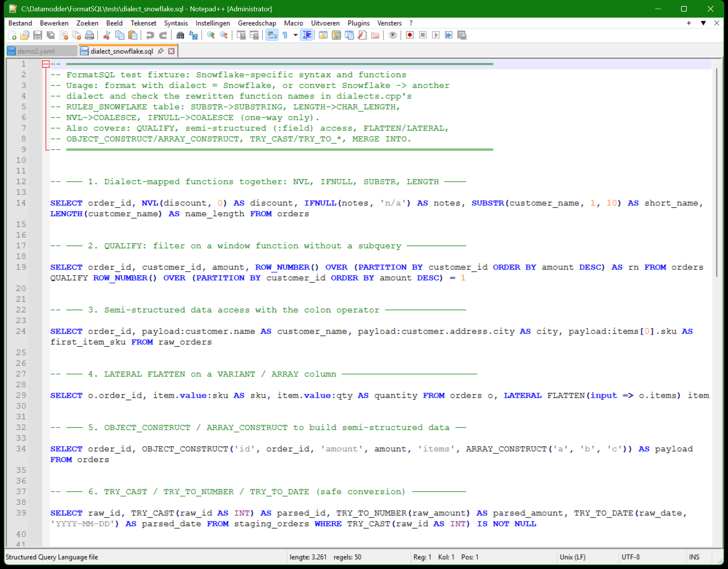The height and width of the screenshot is (569, 728).
Task: Cut the selection with scissors icon
Action: click(107, 35)
